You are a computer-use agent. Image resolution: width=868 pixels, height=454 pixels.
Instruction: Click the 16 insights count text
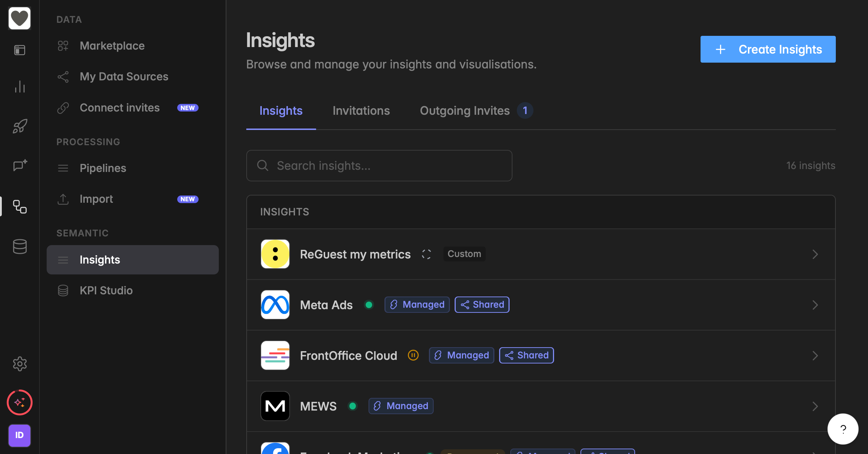[x=811, y=165]
